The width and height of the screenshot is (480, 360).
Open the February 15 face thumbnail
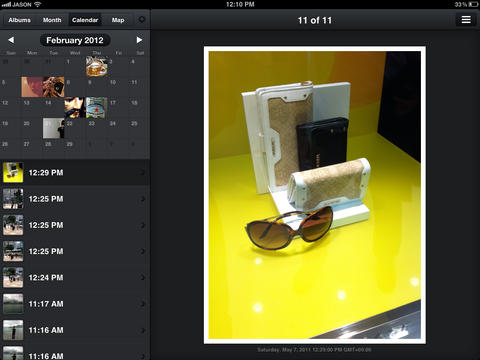click(x=75, y=107)
